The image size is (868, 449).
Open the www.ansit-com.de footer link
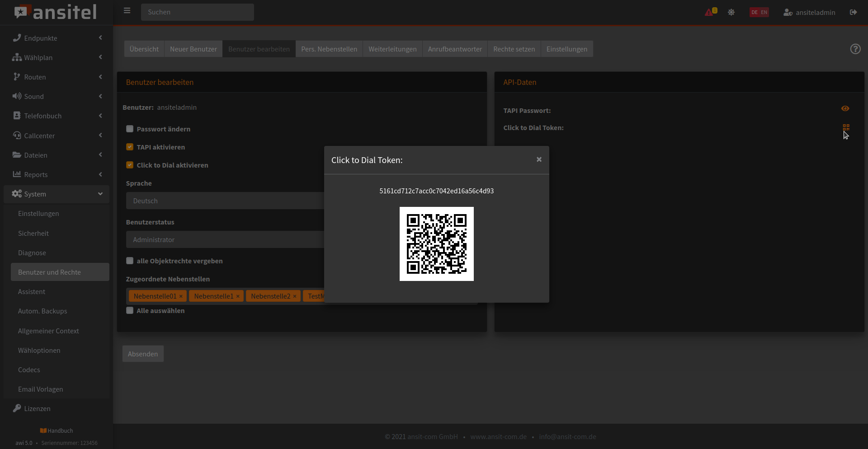pyautogui.click(x=498, y=437)
